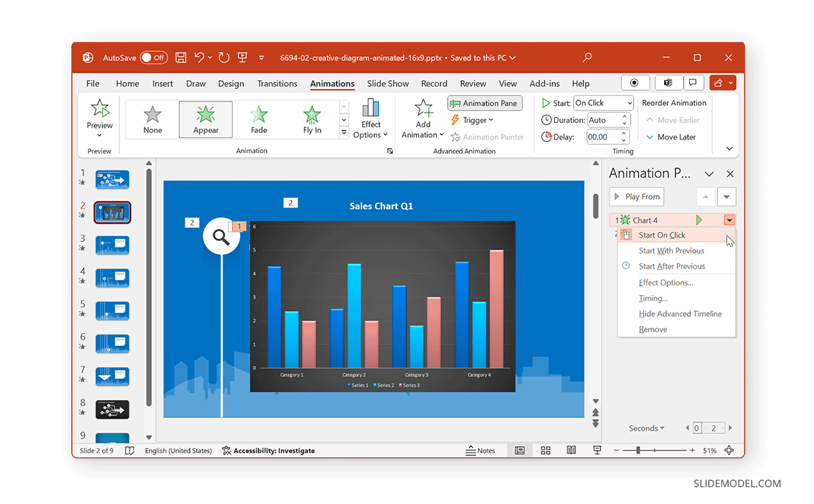Open the Add Animation gallery
The image size is (814, 504).
point(423,119)
